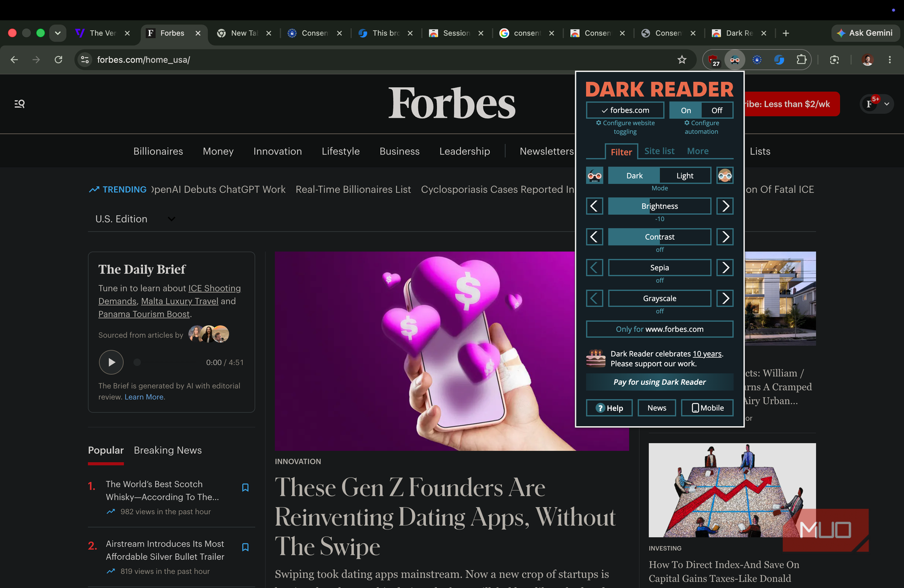
Task: Open a new browser tab with plus icon
Action: [x=786, y=33]
